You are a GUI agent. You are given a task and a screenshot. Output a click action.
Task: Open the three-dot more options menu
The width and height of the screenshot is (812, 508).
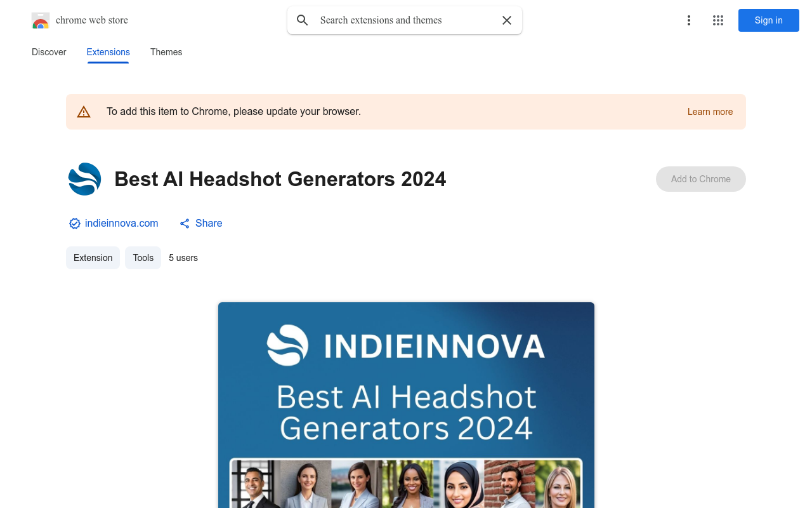click(688, 20)
